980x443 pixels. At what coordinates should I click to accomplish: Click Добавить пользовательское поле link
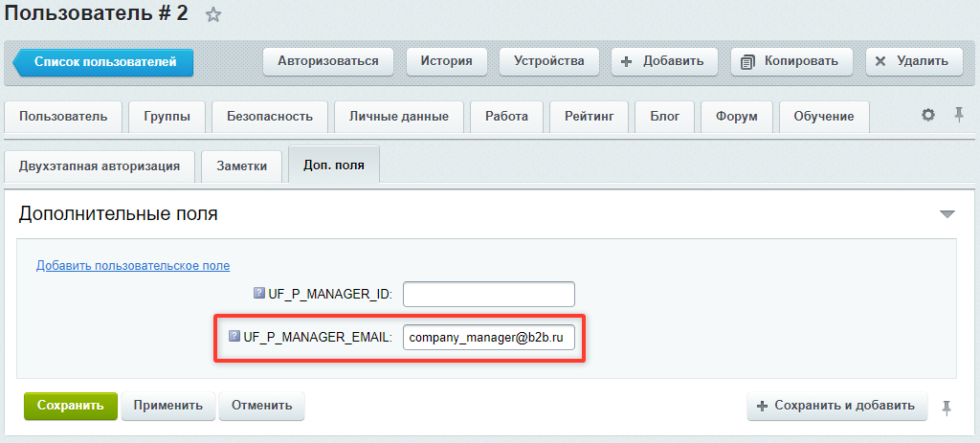pos(133,266)
